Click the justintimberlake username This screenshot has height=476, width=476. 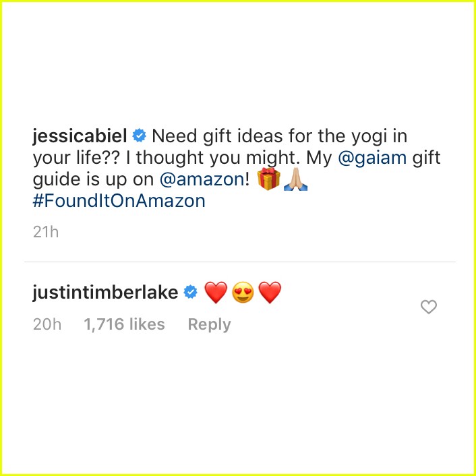(105, 293)
